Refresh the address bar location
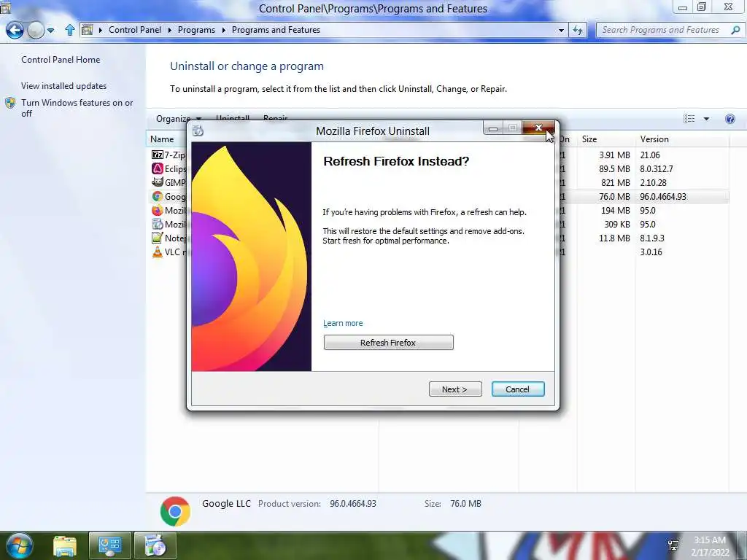The height and width of the screenshot is (560, 747). pyautogui.click(x=578, y=30)
